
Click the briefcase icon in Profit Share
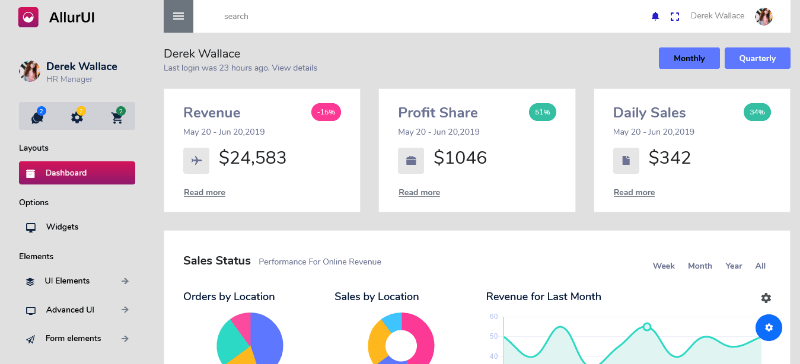tap(411, 161)
